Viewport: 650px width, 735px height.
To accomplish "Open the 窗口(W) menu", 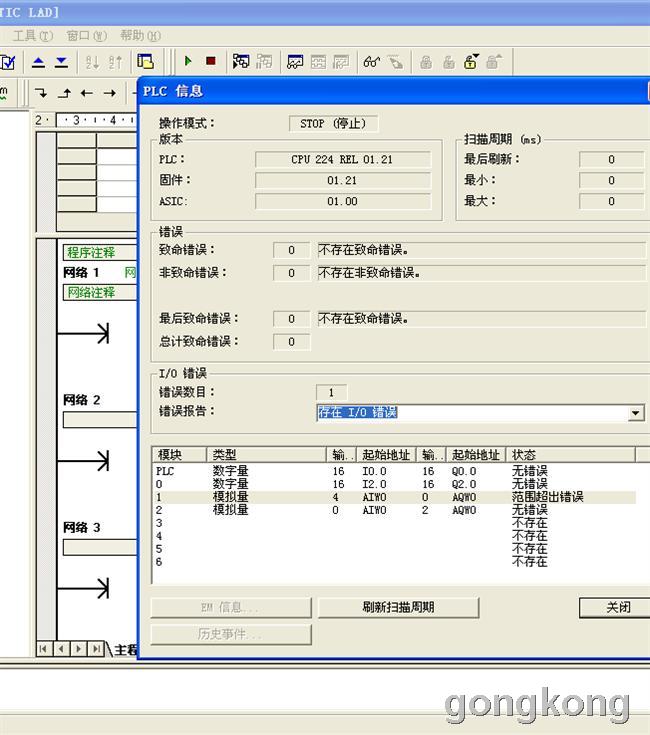I will pyautogui.click(x=86, y=36).
